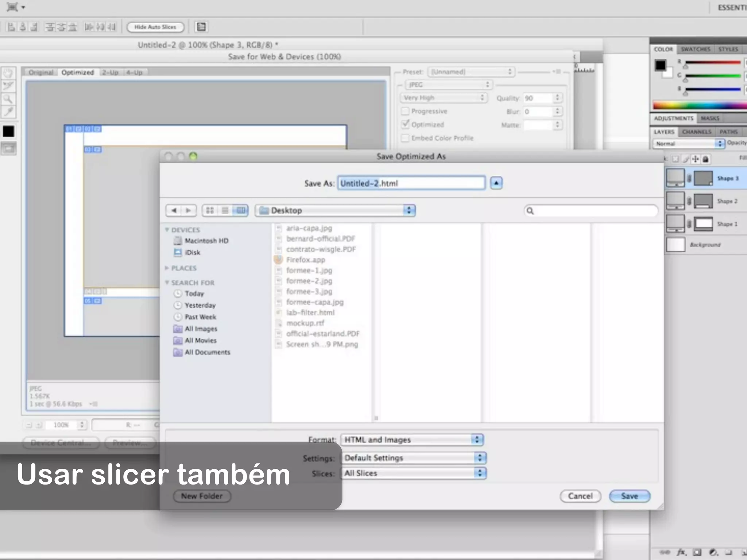Enable Embed Color Profile

point(405,138)
